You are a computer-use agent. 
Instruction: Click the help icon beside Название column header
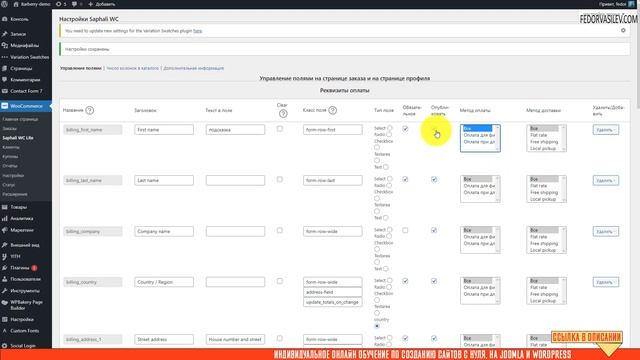(x=90, y=110)
